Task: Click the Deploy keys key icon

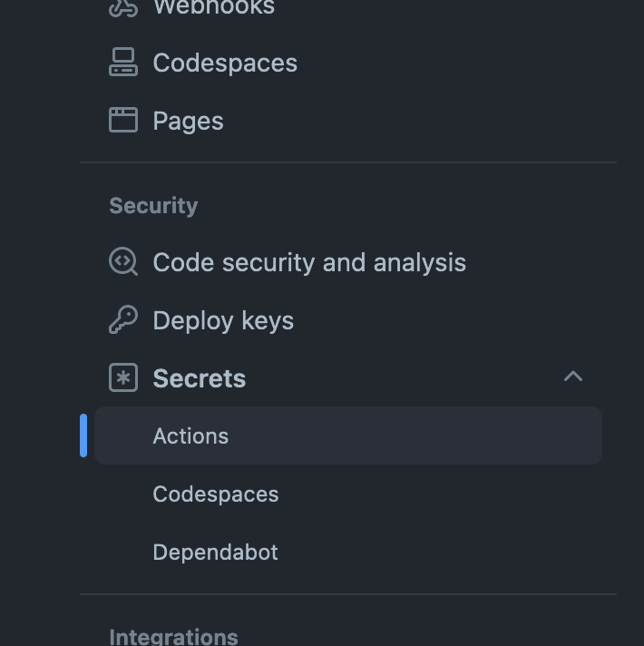Action: coord(123,319)
